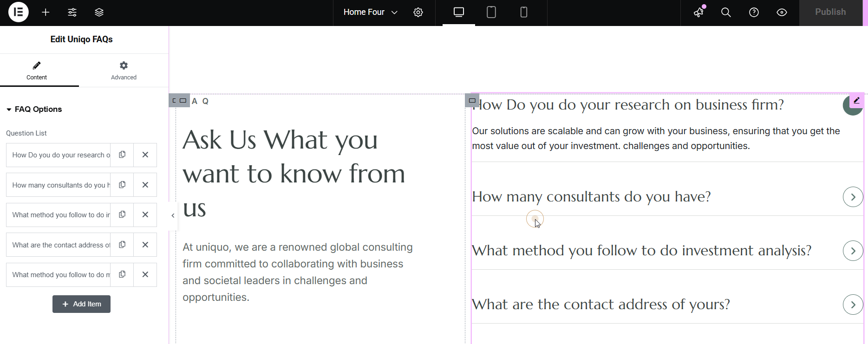Open Site Settings sliders icon

click(x=72, y=13)
